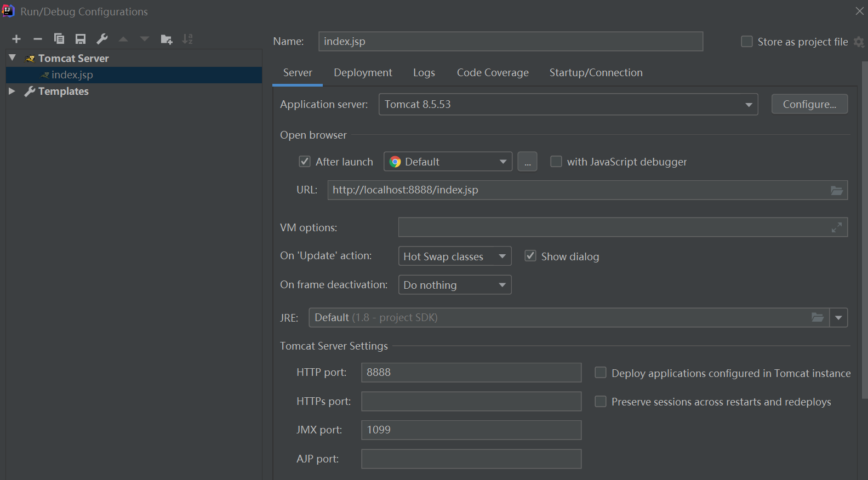Enable Store as project file checkbox

[x=747, y=42]
